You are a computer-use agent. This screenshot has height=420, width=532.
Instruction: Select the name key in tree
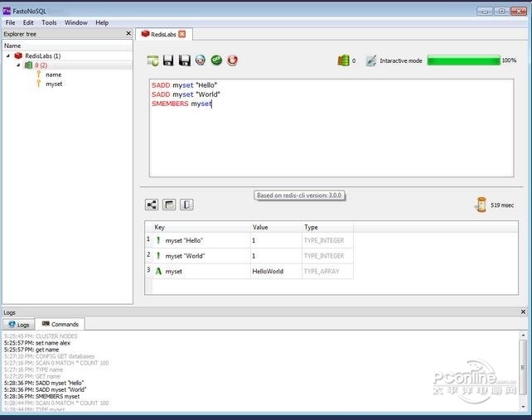coord(54,75)
